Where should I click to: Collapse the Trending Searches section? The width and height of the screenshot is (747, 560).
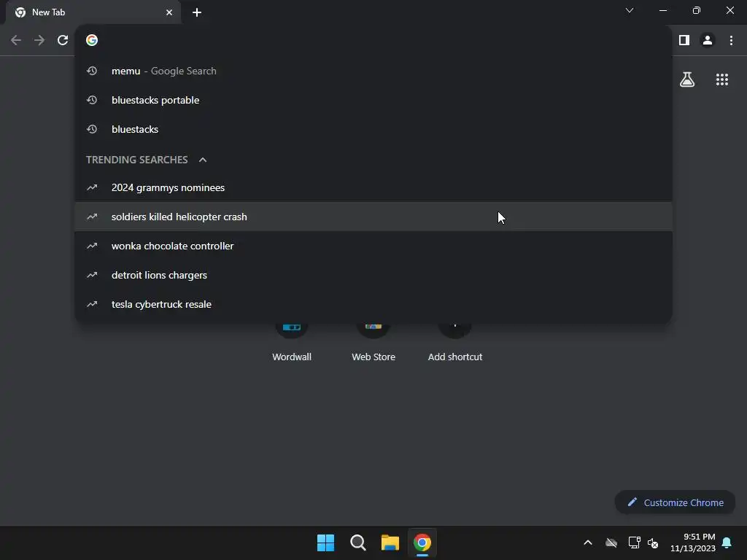tap(203, 160)
